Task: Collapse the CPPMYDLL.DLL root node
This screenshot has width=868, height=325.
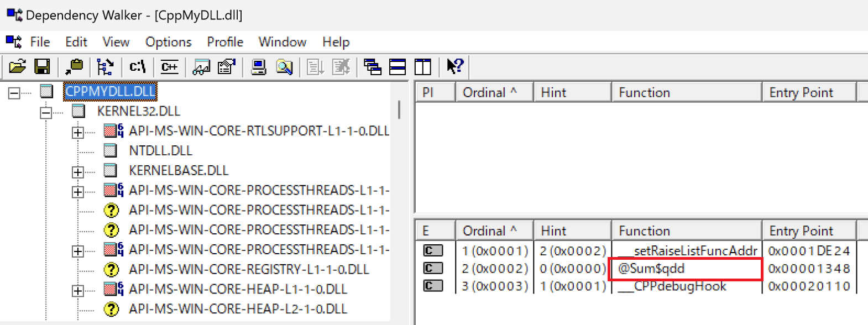Action: coord(14,93)
